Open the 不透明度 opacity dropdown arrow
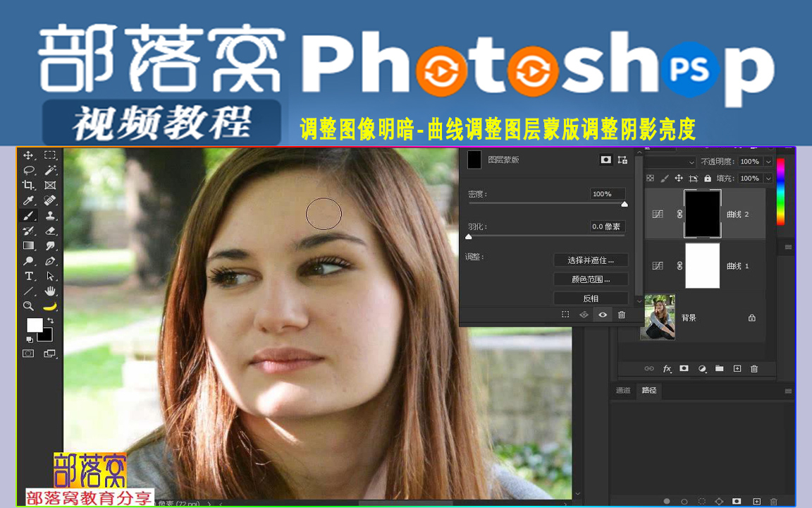The image size is (812, 508). pos(768,162)
